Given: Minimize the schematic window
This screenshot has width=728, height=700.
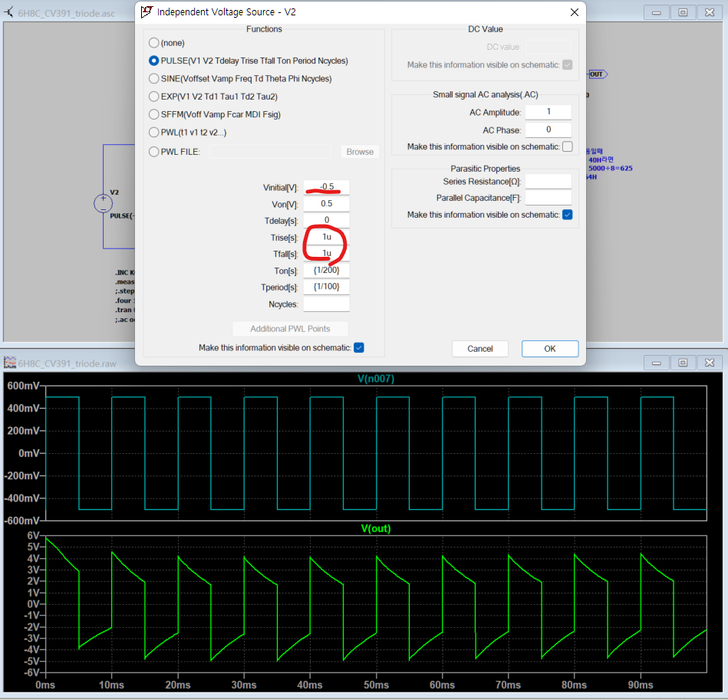Looking at the screenshot, I should coord(657,12).
